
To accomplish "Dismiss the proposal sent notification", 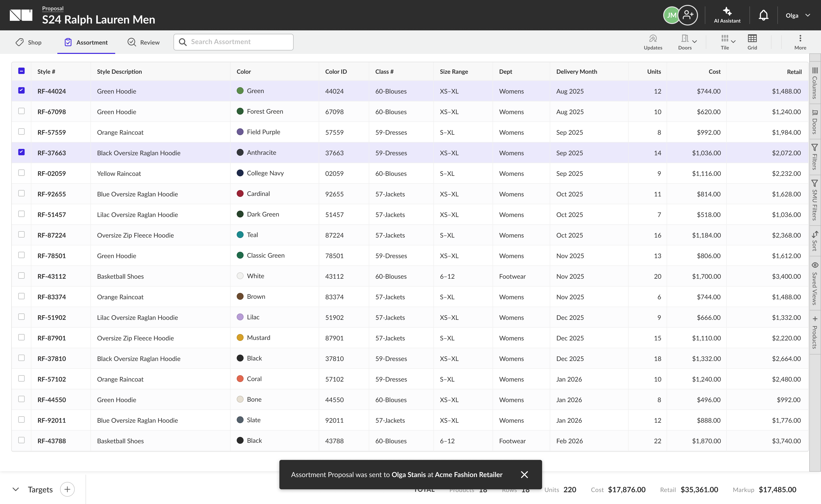I will tap(524, 474).
